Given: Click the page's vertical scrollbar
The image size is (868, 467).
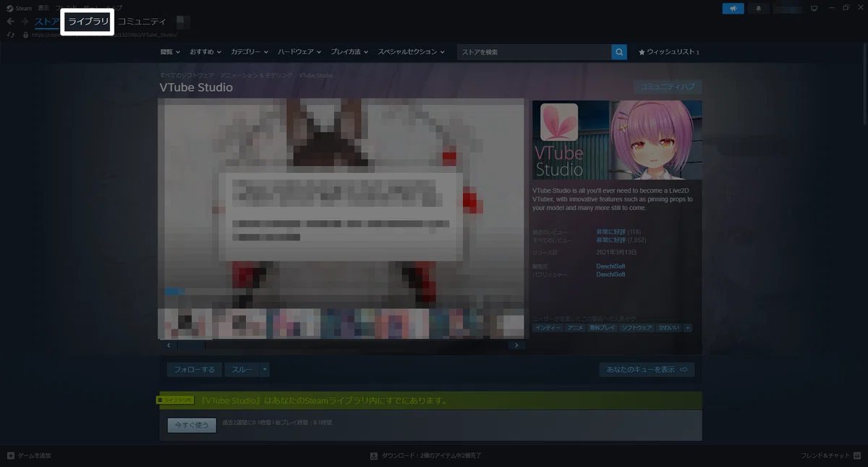Looking at the screenshot, I should click(864, 83).
